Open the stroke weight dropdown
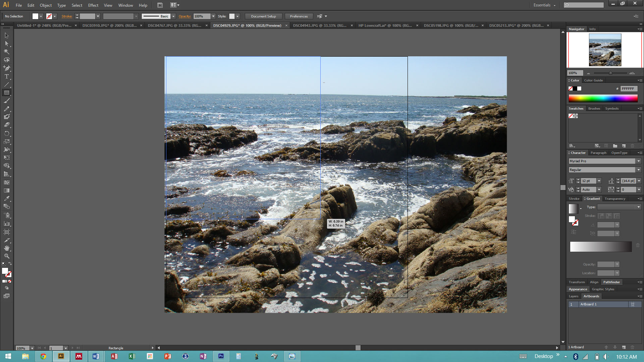 [x=98, y=16]
